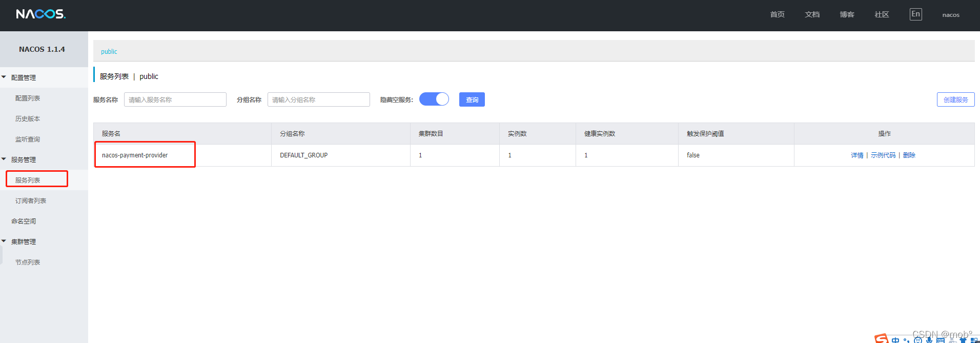Open the Sogou skin shirt icon
This screenshot has height=343, width=980.
(x=963, y=340)
